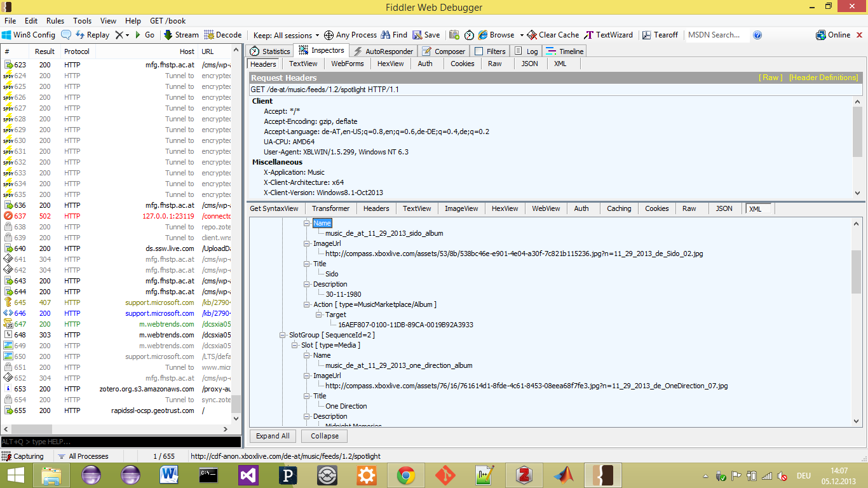Click the Collapse button
The image size is (868, 488).
(325, 436)
